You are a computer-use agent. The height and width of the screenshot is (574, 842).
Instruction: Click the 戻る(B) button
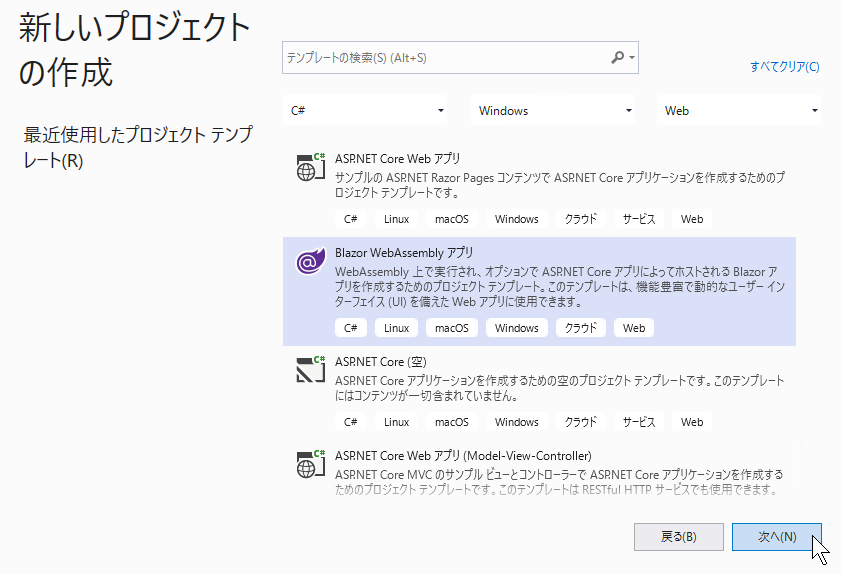point(678,537)
